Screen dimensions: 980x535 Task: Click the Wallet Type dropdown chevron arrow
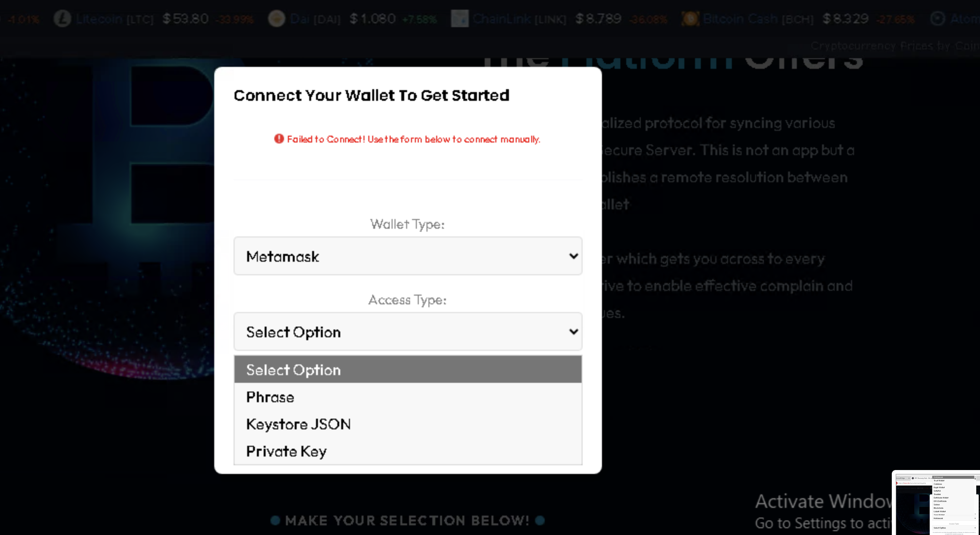click(573, 256)
